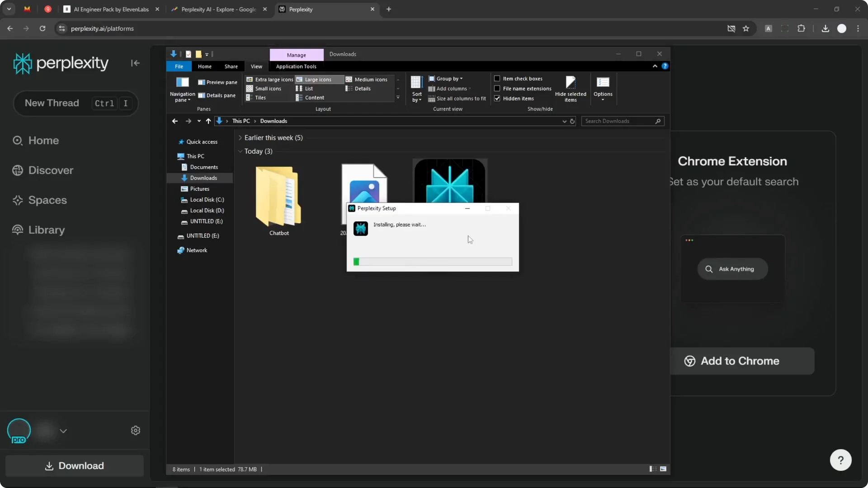Expand the Earlier this week group
This screenshot has height=488, width=868.
coord(241,137)
